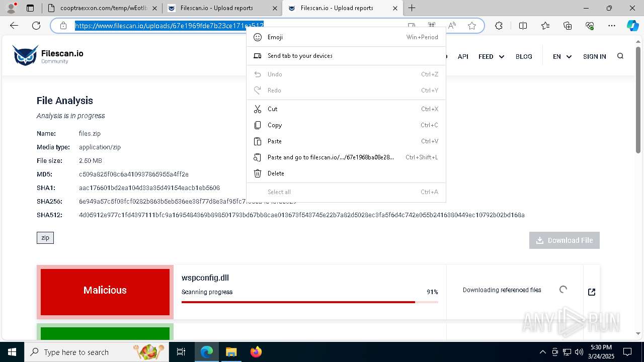Open the tab actions menu icon

[x=30, y=8]
